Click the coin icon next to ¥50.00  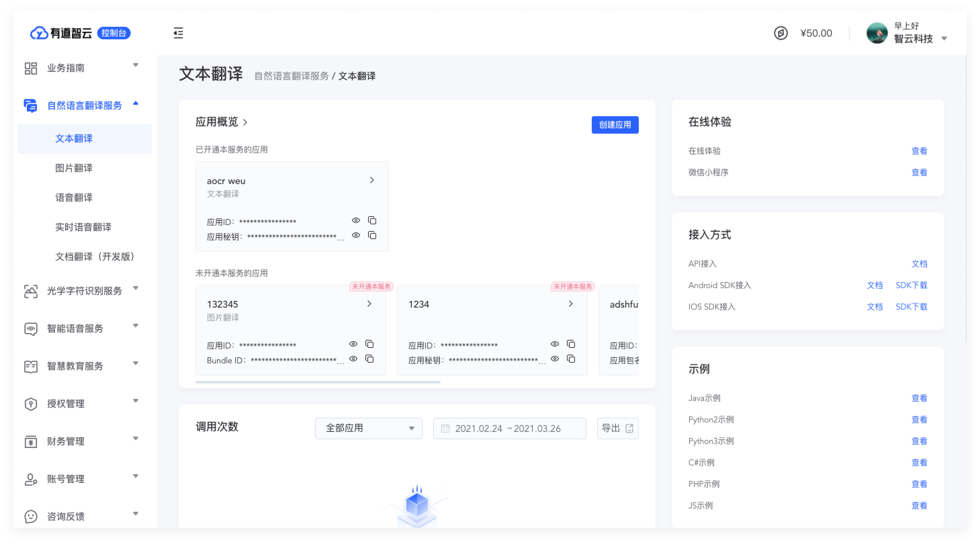781,34
